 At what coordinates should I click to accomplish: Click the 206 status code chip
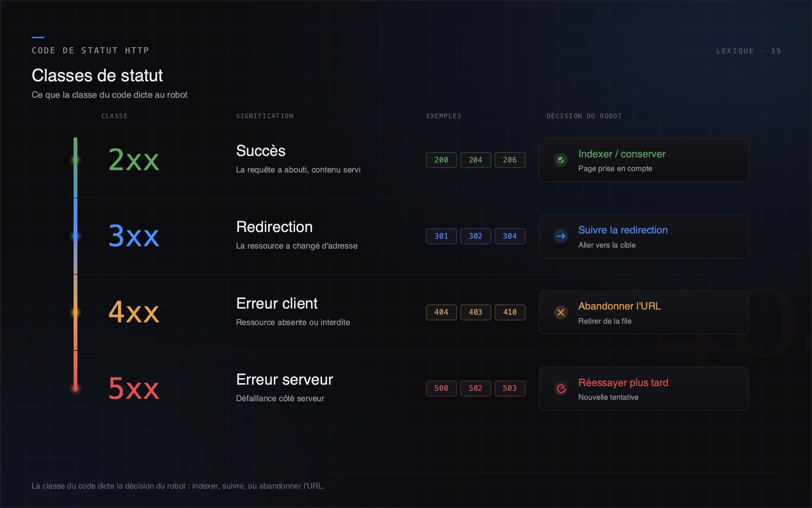[x=510, y=160]
